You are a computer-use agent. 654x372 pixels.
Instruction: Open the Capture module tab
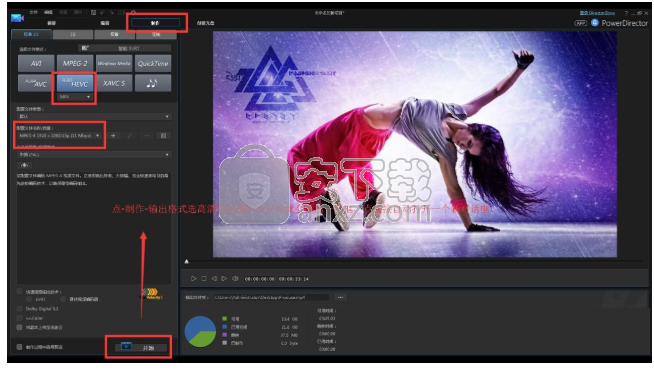click(x=52, y=23)
